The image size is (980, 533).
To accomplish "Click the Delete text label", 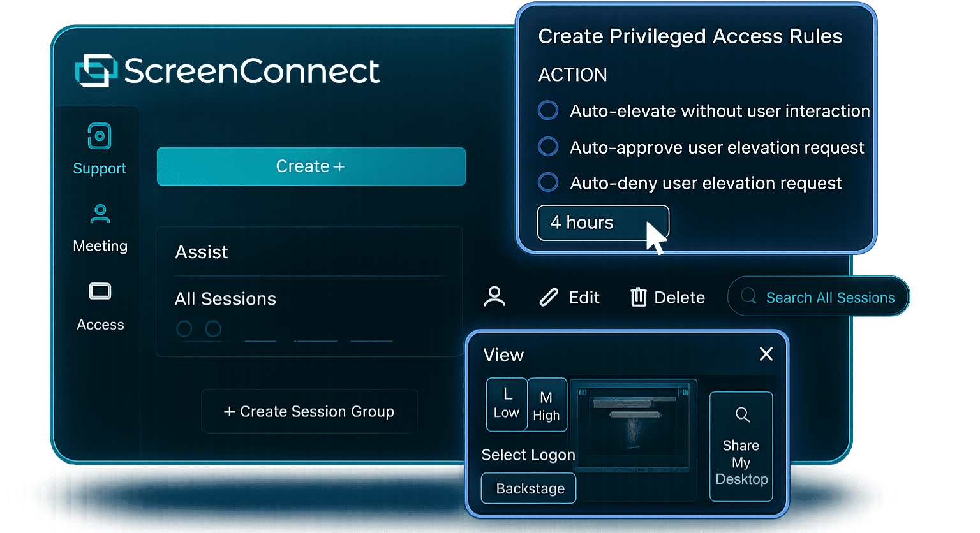I will [679, 298].
